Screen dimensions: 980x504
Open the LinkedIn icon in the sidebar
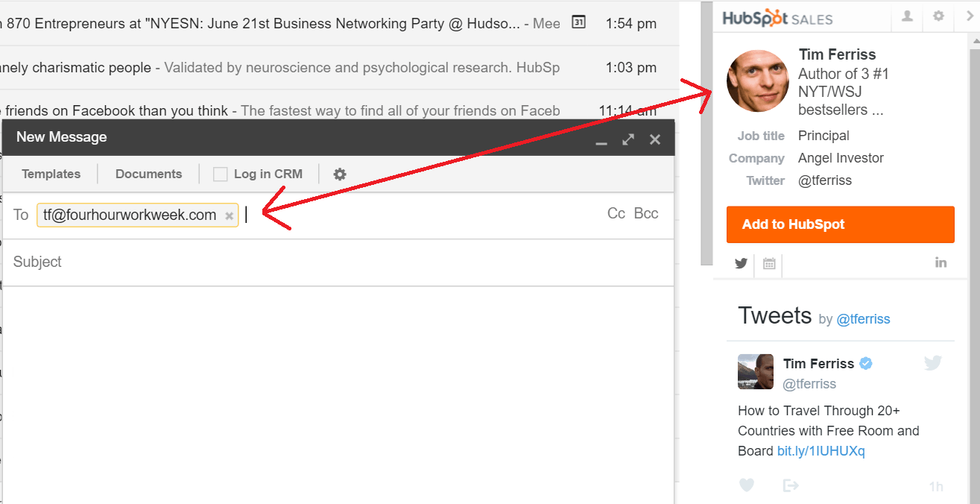point(941,262)
